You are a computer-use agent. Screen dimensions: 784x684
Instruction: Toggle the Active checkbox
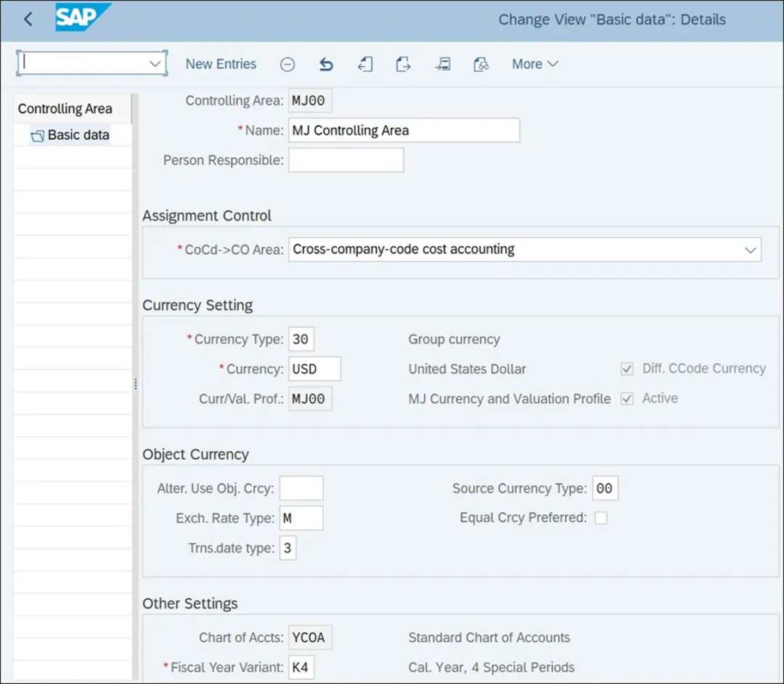tap(627, 399)
